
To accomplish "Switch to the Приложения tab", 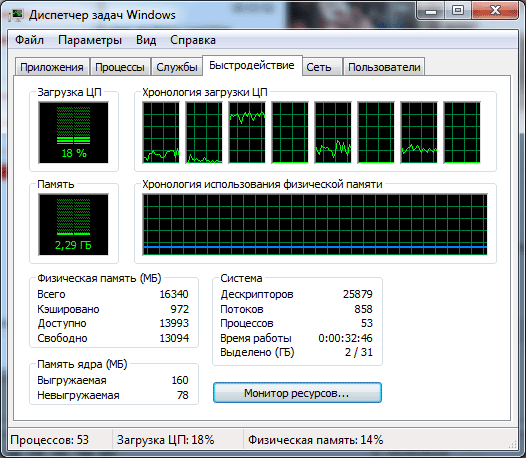I will [52, 67].
